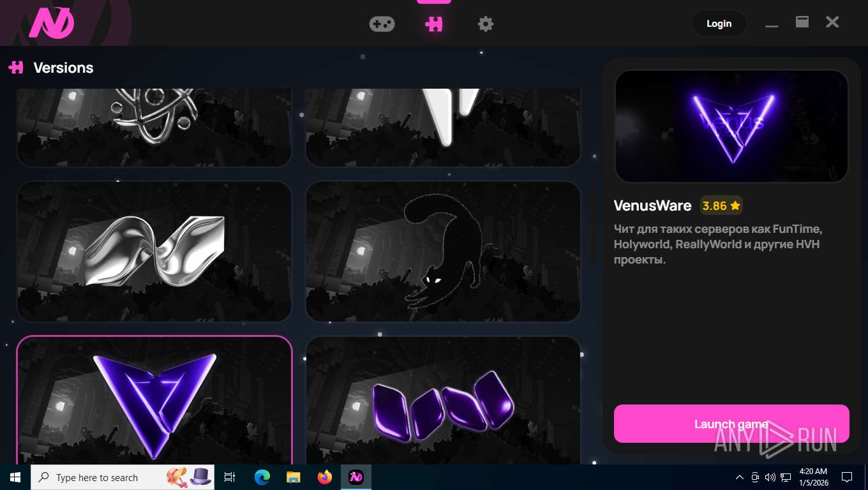Image resolution: width=868 pixels, height=490 pixels.
Task: Select the purple crystal blocks version card
Action: pos(444,400)
